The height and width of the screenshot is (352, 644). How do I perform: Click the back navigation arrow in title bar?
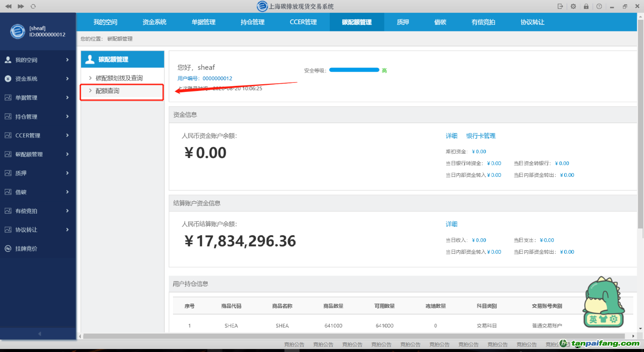click(x=8, y=6)
